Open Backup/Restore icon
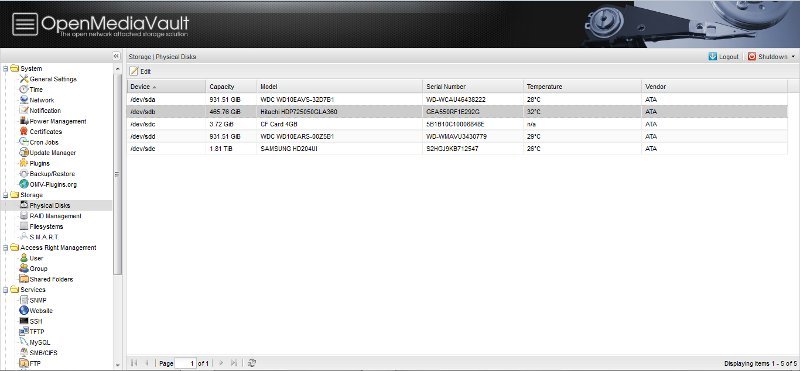This screenshot has height=371, width=800. click(23, 174)
